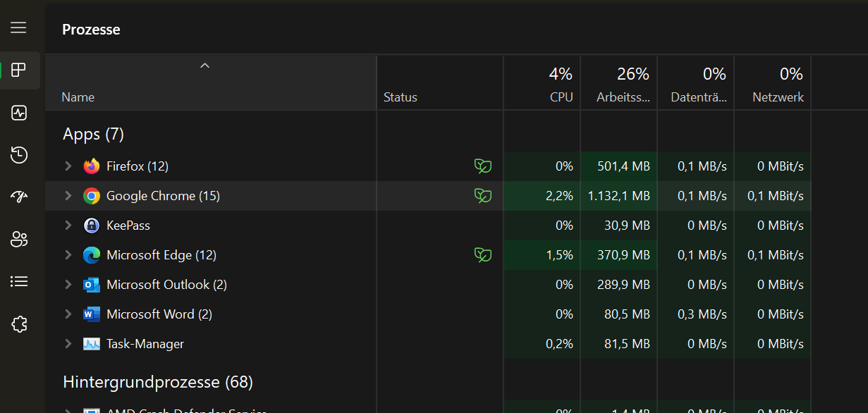The image size is (868, 413).
Task: Click Chrome's 2,2% CPU value
Action: tap(560, 196)
